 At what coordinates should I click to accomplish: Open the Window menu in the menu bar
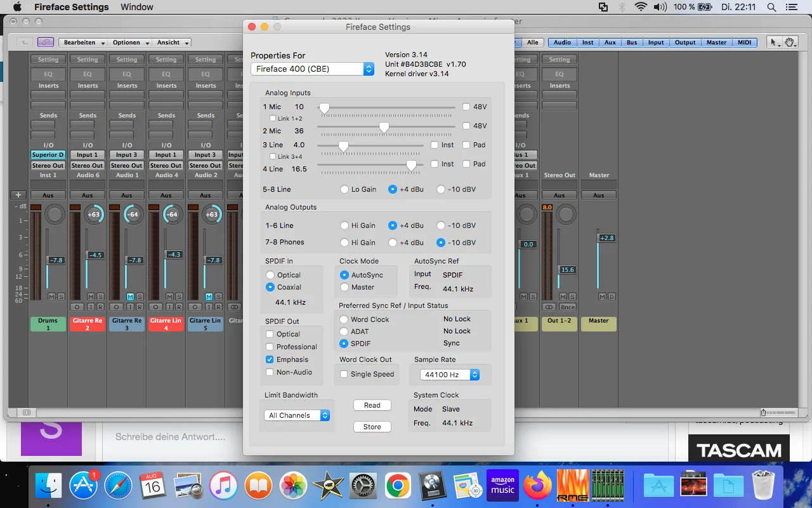click(x=137, y=7)
